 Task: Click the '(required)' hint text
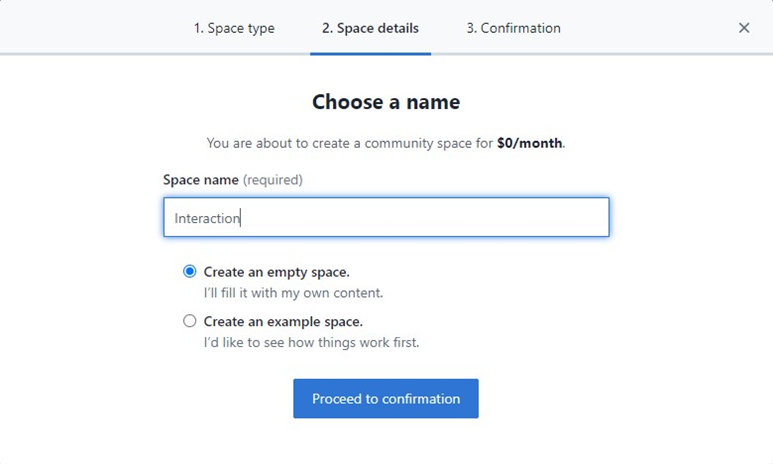point(273,180)
